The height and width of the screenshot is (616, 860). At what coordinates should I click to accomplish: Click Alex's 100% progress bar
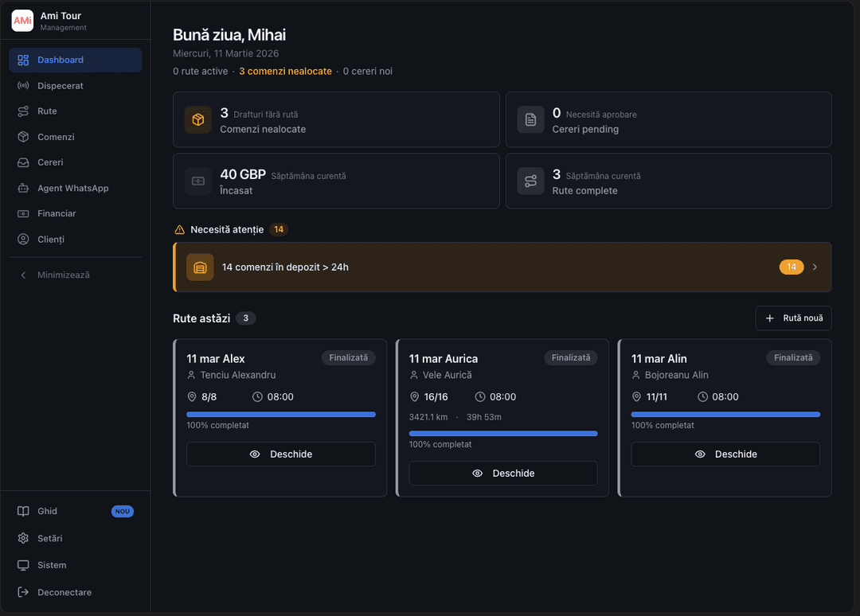click(280, 415)
